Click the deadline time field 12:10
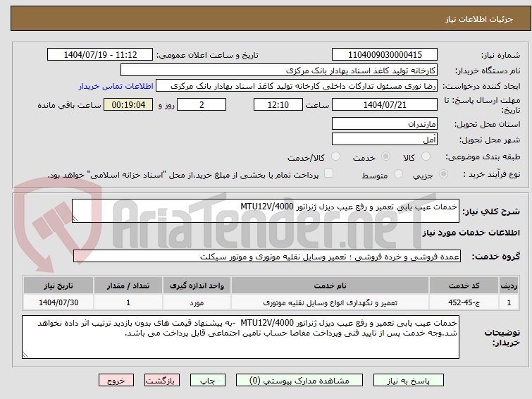 (x=278, y=104)
